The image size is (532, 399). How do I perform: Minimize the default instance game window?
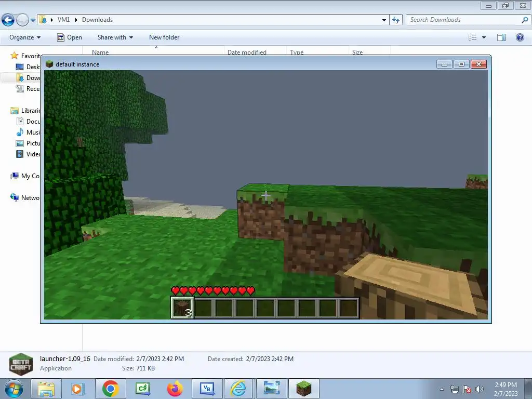click(444, 64)
